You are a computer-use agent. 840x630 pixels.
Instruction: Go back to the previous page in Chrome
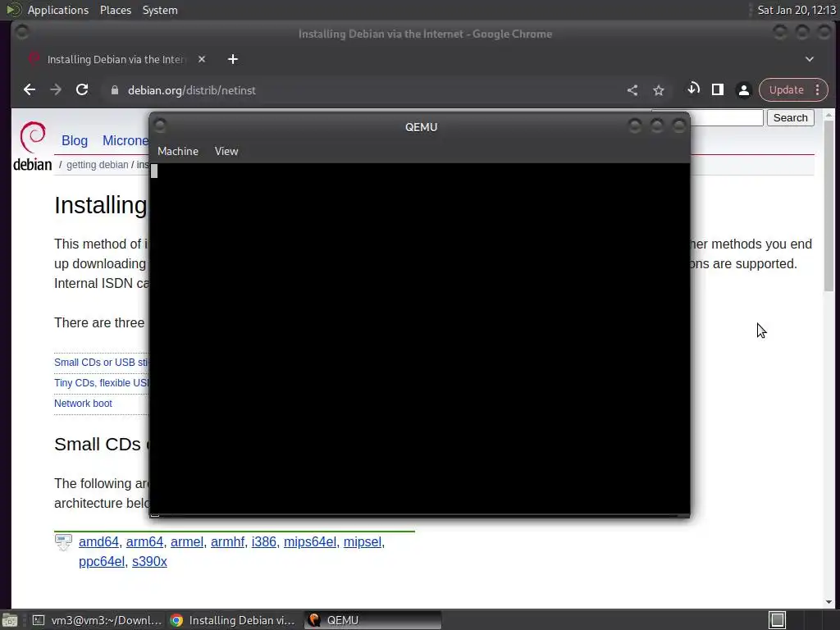pos(30,90)
